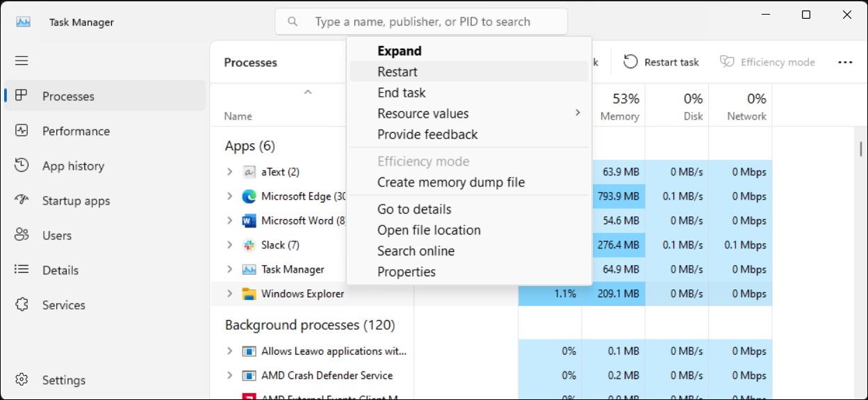Click the App history clock icon

22,166
